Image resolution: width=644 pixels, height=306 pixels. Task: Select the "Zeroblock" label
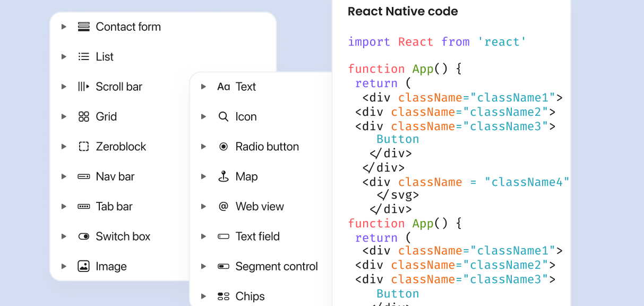click(x=121, y=147)
